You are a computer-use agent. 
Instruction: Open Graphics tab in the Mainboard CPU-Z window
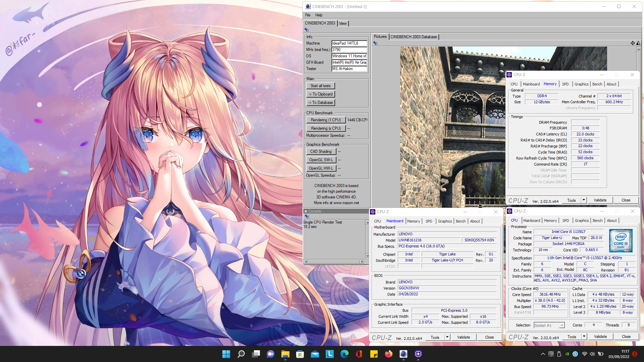tap(445, 221)
